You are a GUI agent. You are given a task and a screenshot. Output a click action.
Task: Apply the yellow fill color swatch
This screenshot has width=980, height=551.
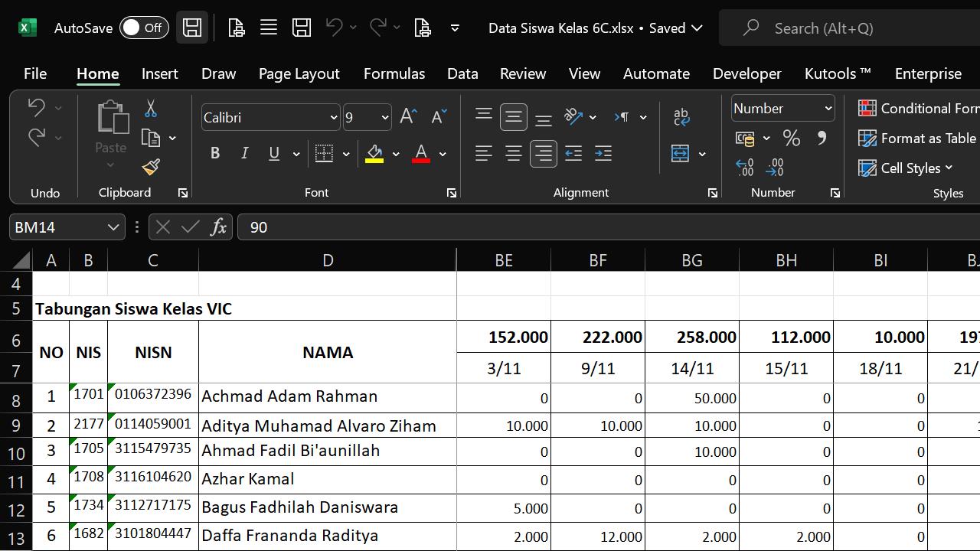[374, 154]
